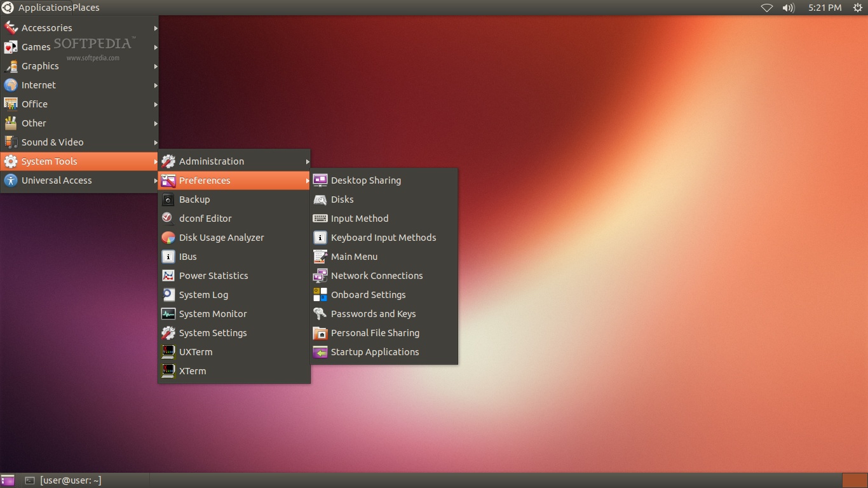Click the UXTerm terminal icon
Image resolution: width=868 pixels, height=488 pixels.
click(x=168, y=352)
